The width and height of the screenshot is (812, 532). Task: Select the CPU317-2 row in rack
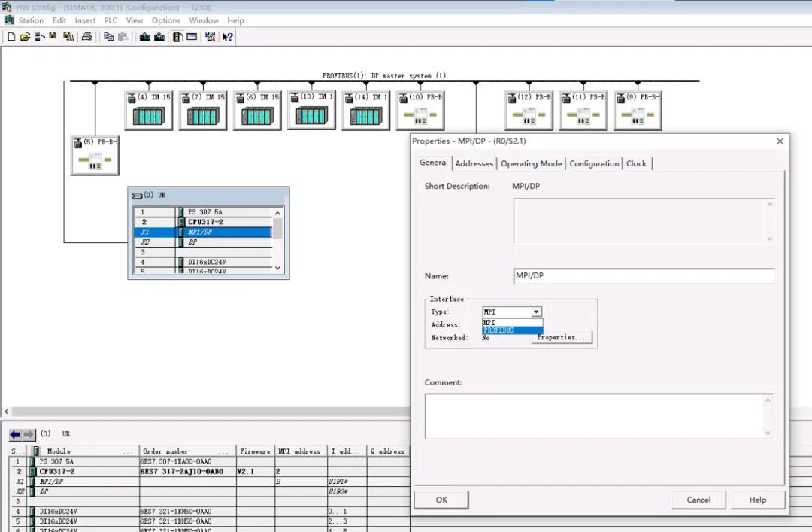pos(203,222)
